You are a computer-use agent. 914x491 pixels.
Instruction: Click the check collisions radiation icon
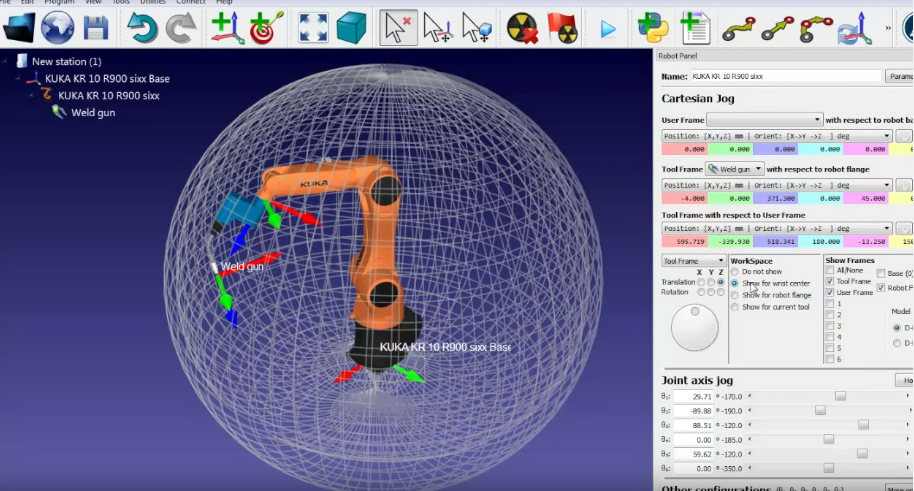tap(521, 28)
